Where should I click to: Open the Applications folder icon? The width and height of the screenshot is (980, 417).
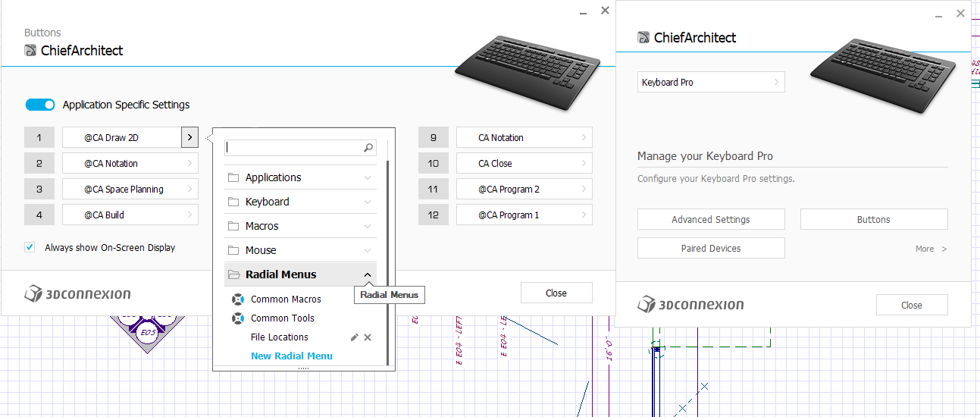pos(233,177)
